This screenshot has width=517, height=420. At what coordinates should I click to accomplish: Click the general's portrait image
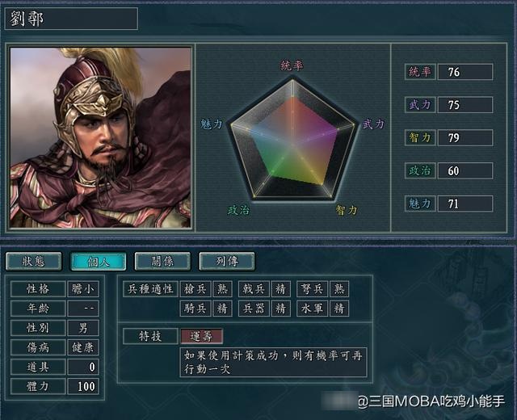(x=100, y=137)
